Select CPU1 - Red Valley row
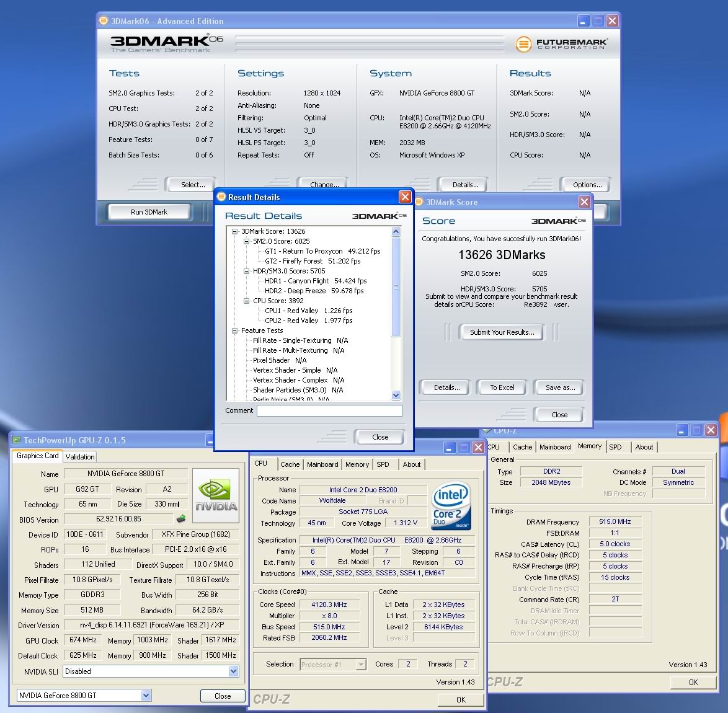Image resolution: width=728 pixels, height=713 pixels. pyautogui.click(x=309, y=311)
